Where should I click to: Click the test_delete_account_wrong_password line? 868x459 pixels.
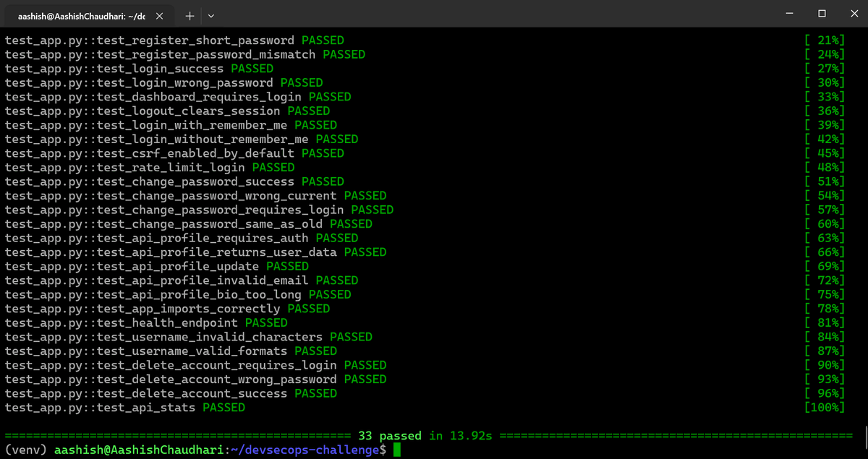click(196, 379)
